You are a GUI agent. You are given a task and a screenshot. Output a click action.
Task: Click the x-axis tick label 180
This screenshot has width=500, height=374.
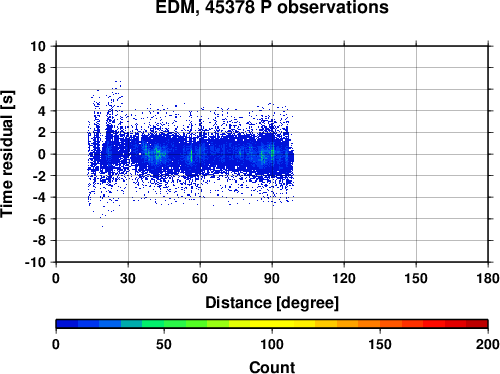(488, 278)
